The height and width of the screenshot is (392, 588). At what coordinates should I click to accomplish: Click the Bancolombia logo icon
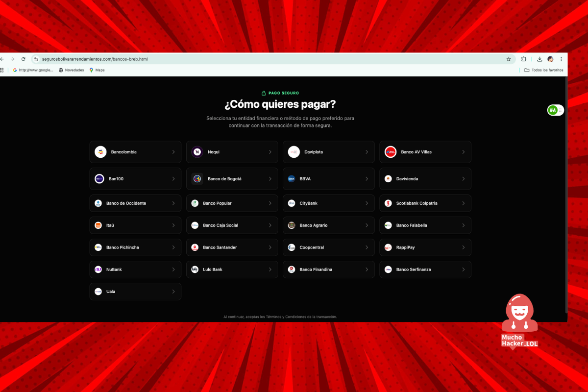[x=100, y=152]
